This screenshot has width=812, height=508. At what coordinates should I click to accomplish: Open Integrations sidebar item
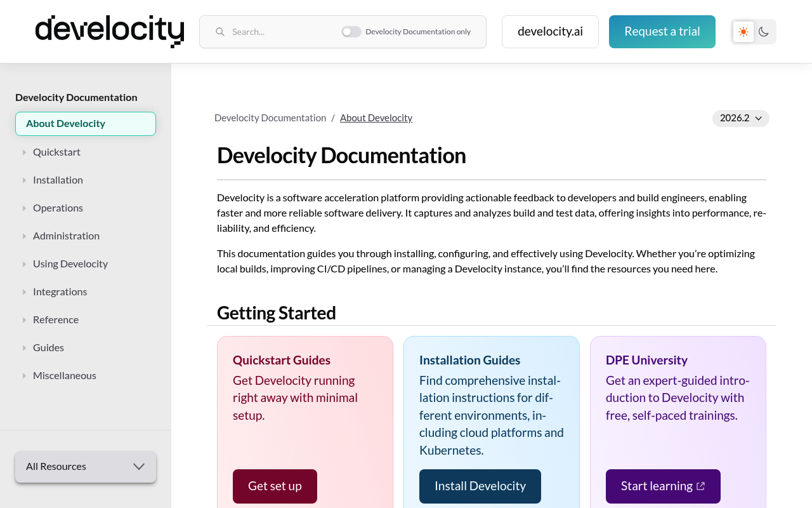click(60, 291)
